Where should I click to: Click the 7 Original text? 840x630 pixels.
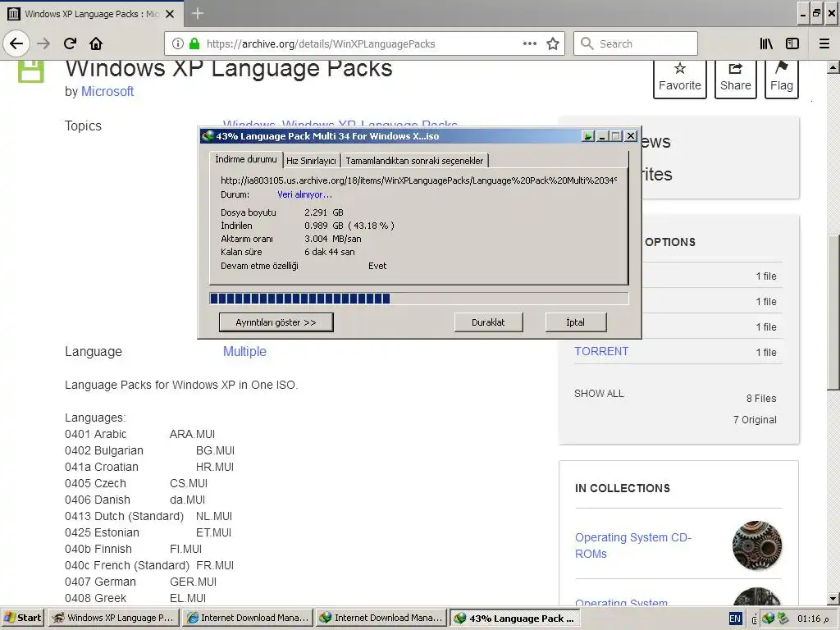755,419
